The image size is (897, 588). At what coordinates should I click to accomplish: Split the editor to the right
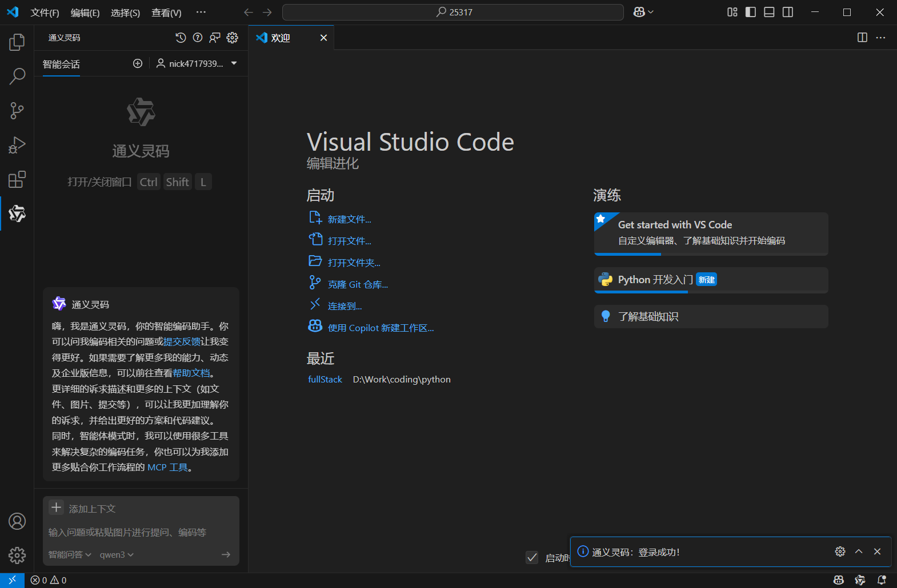862,38
